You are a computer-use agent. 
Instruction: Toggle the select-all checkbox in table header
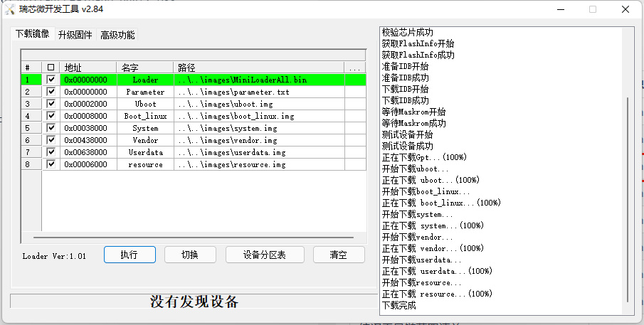51,68
